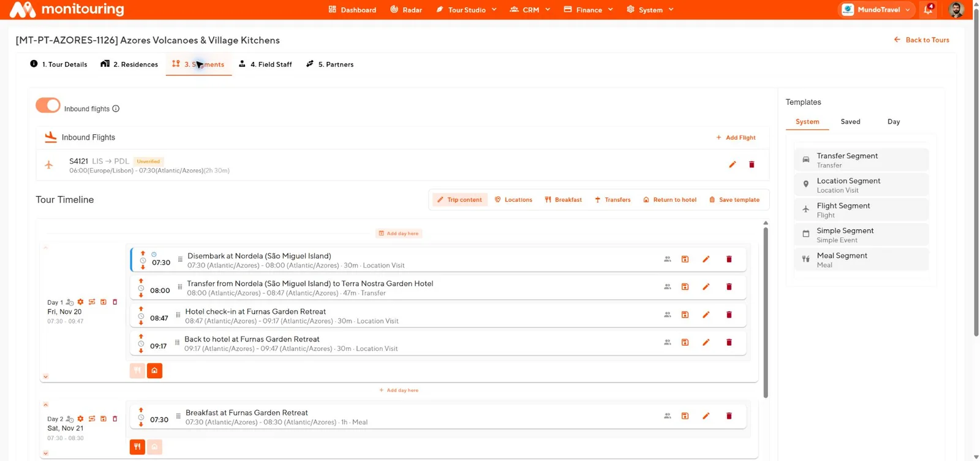Open the MundoTravel company dropdown
The image size is (980, 461).
[877, 10]
